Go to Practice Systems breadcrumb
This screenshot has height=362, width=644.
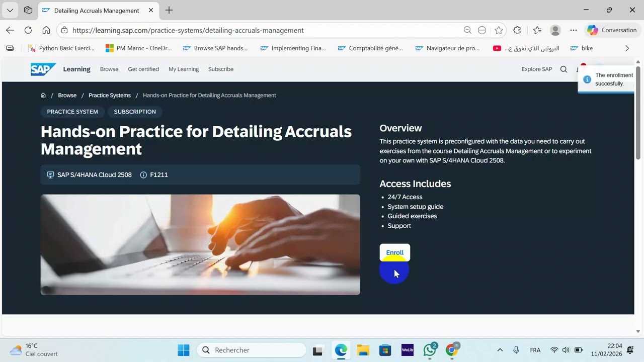click(110, 95)
